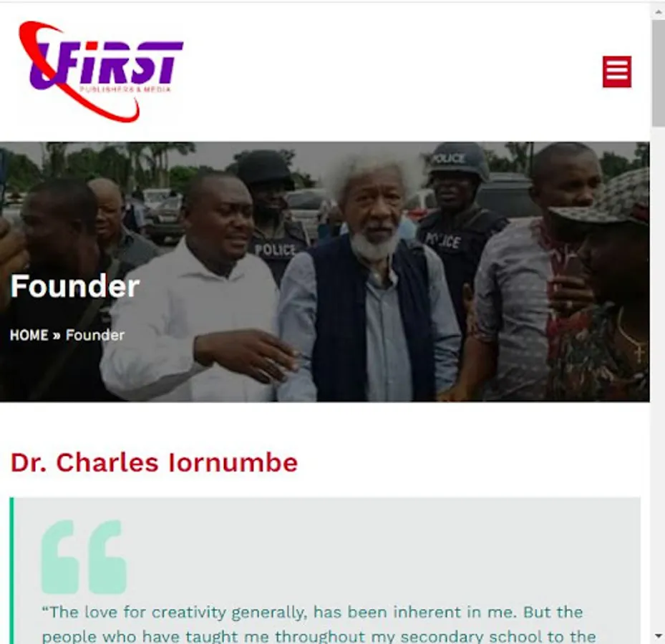This screenshot has width=665, height=644.
Task: Click the gray blockquote box
Action: (x=325, y=570)
